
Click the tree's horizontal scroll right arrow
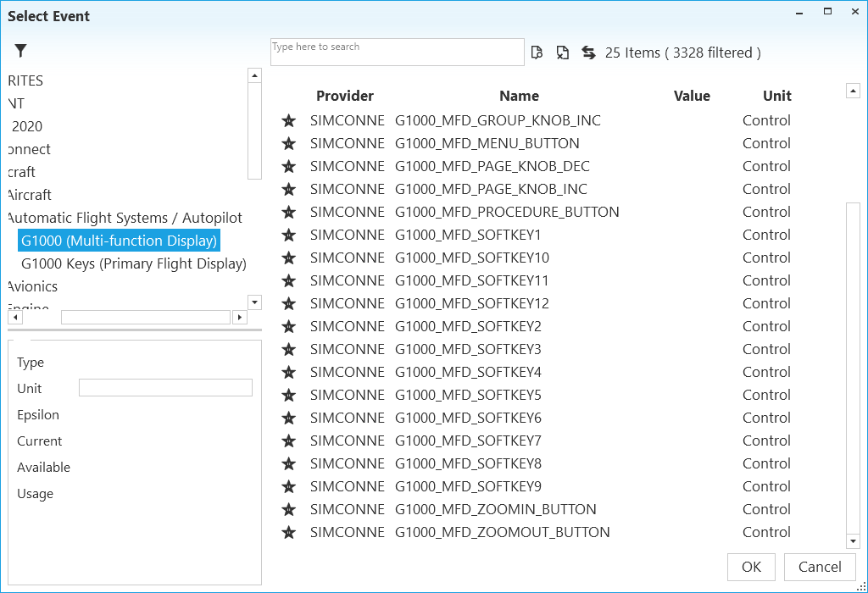[240, 318]
